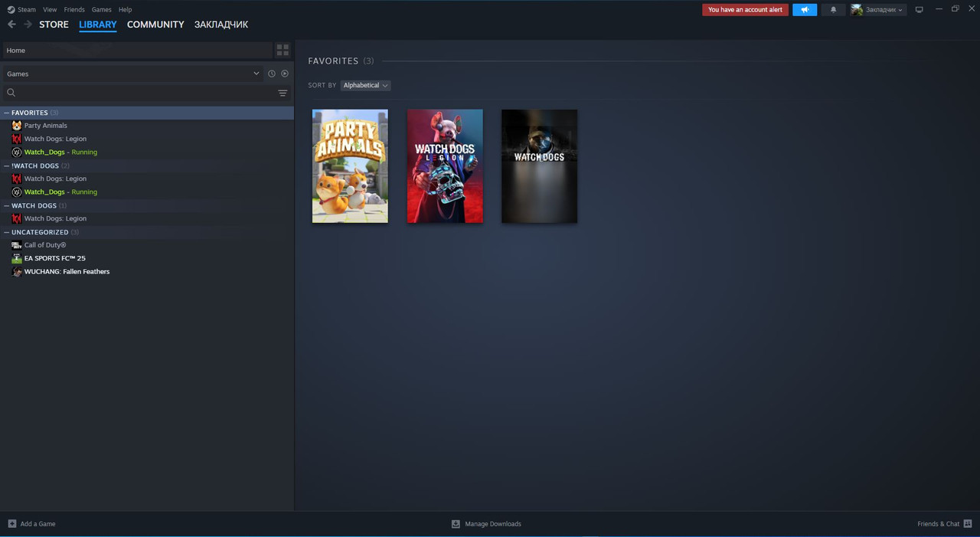980x537 pixels.
Task: Click the Party Animals sidebar game icon
Action: 17,126
